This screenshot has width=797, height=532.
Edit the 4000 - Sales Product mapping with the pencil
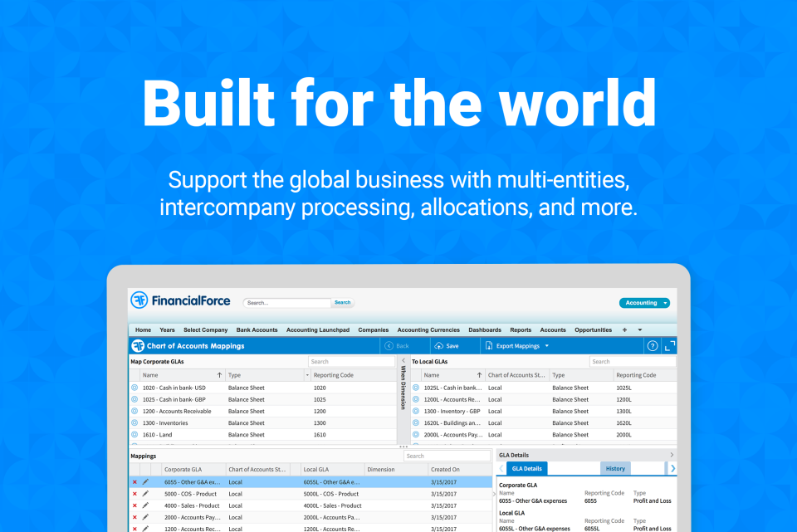pos(144,505)
